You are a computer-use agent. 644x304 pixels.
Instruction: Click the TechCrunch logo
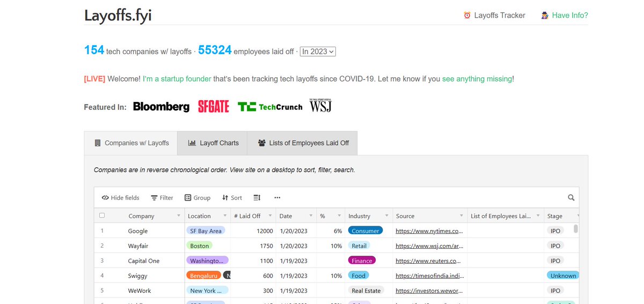[x=270, y=107]
